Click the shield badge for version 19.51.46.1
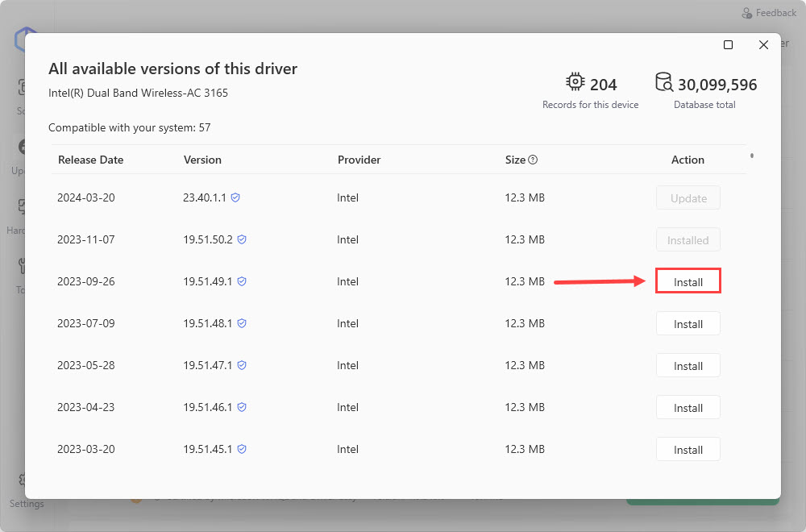The image size is (806, 532). tap(241, 407)
